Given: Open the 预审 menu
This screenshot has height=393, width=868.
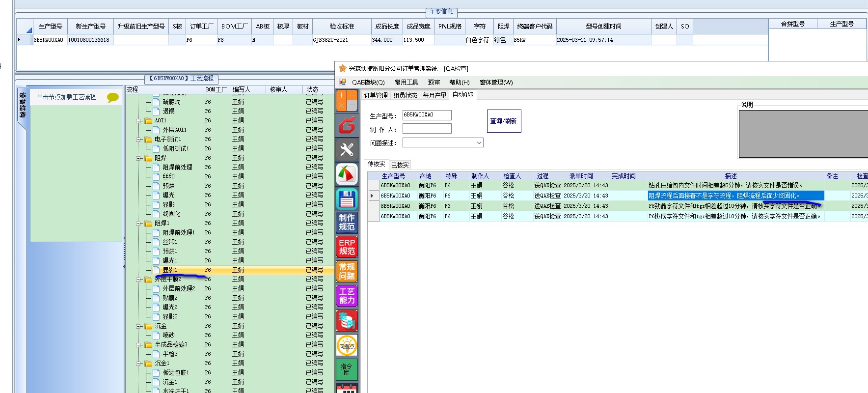Looking at the screenshot, I should click(434, 82).
